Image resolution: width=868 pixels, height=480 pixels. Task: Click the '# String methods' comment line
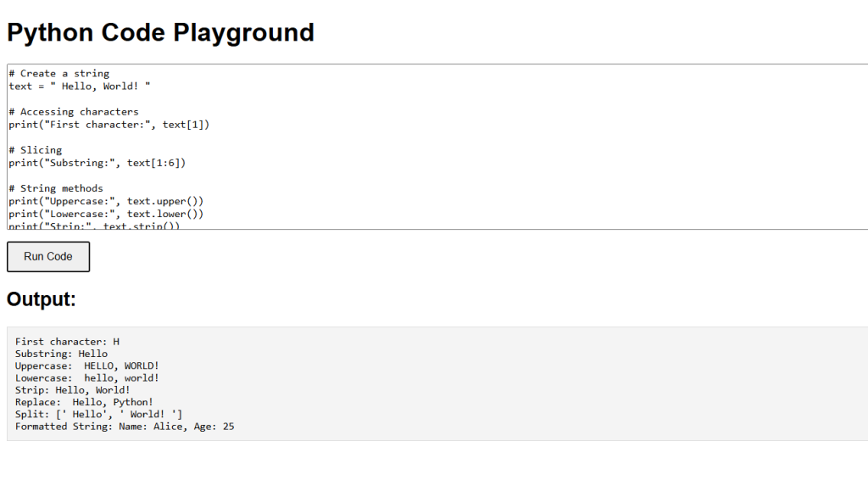[x=56, y=188]
